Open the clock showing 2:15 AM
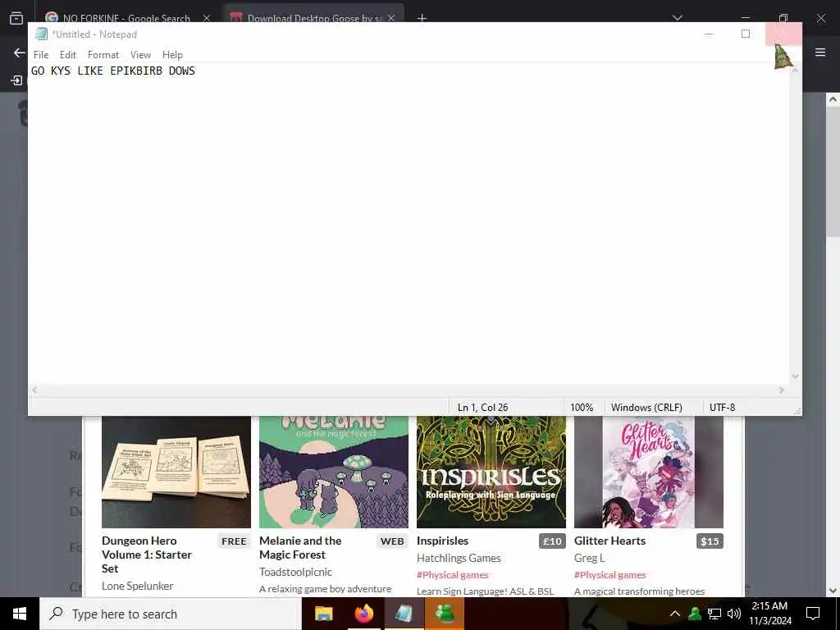 coord(769,614)
